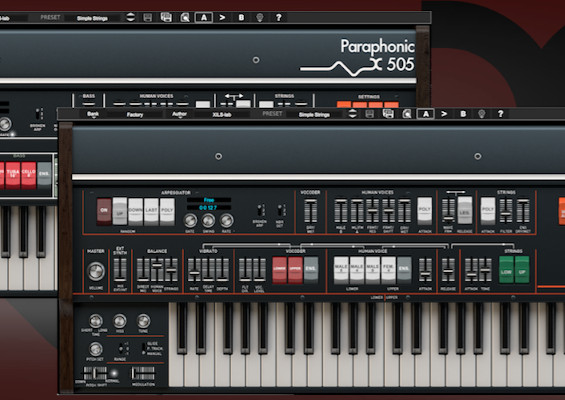
Task: Toggle the strings green LOW button
Action: pos(506,270)
